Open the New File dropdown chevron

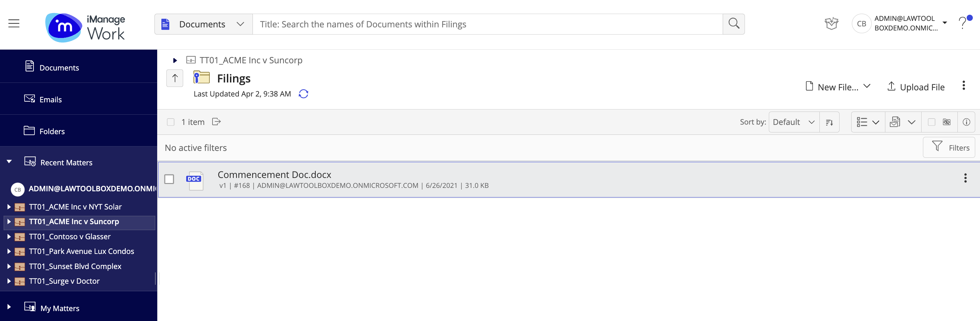pos(867,86)
